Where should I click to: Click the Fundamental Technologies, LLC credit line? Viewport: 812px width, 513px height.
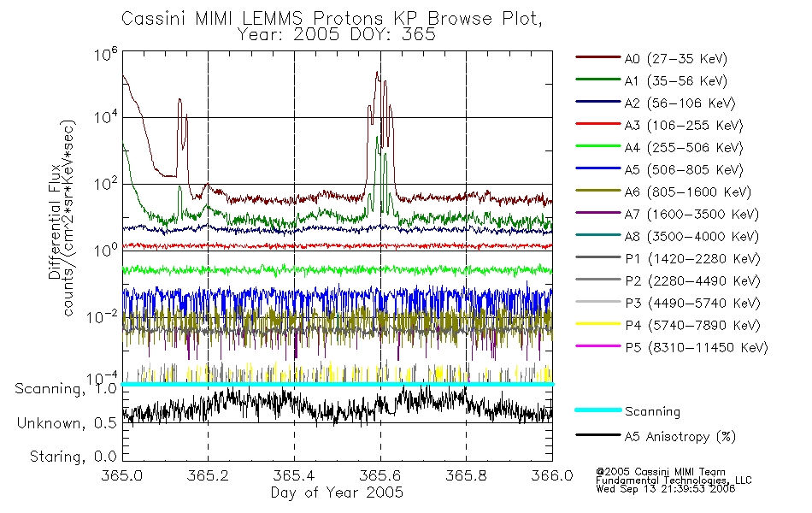coord(674,481)
